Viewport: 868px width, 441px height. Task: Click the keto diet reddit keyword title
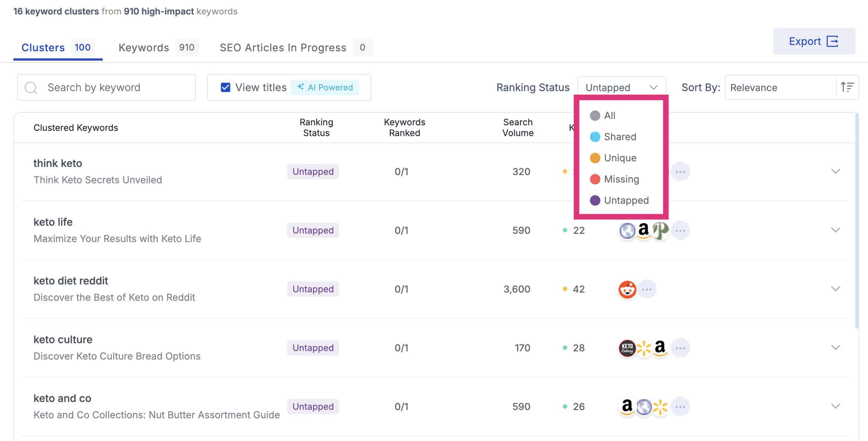pos(71,281)
